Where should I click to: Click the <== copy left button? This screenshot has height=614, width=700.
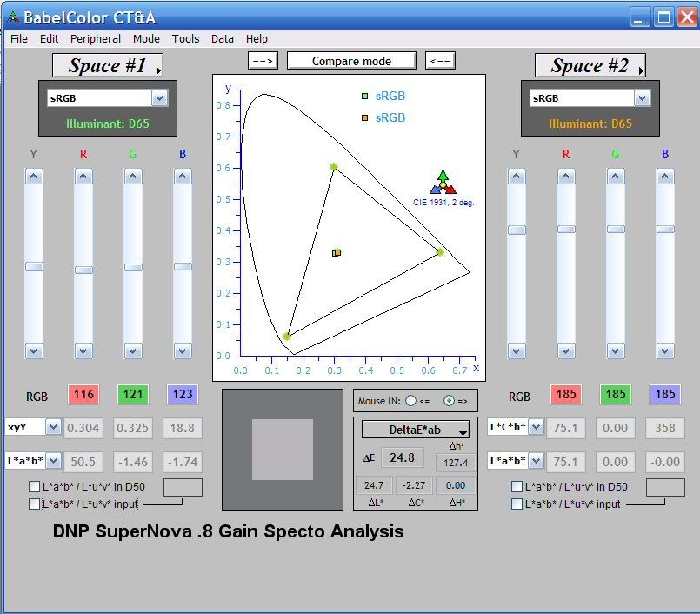pyautogui.click(x=440, y=61)
